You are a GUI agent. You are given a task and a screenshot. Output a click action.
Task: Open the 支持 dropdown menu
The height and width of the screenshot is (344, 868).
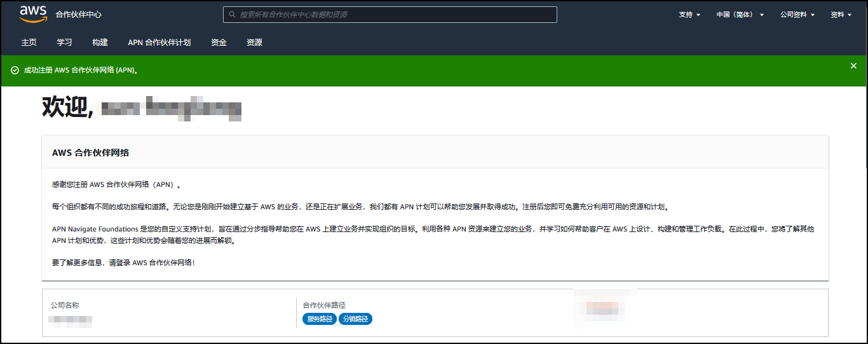coord(689,15)
